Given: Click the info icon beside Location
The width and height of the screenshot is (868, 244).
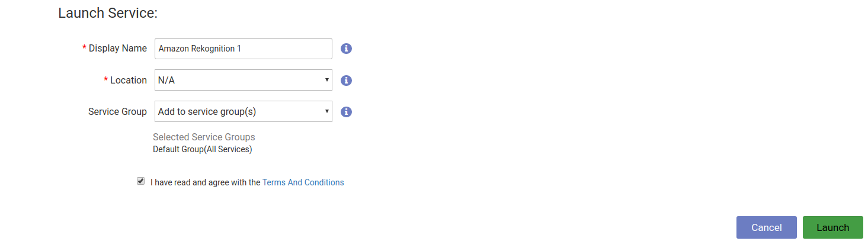Looking at the screenshot, I should tap(347, 81).
